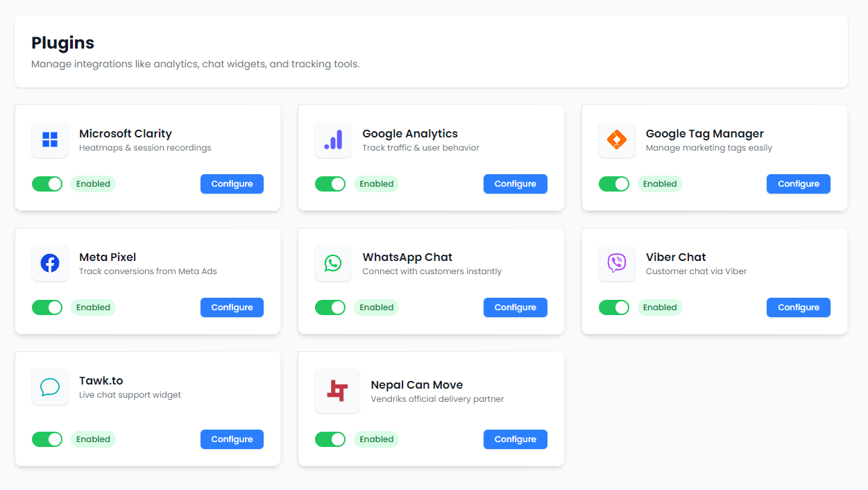Image resolution: width=868 pixels, height=490 pixels.
Task: Click the Viber Chat icon
Action: pos(616,262)
